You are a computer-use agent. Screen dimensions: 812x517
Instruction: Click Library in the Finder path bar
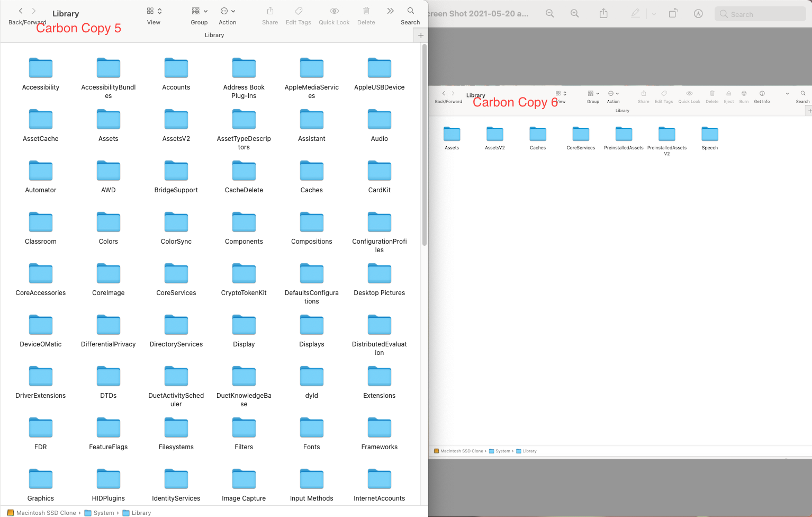pos(137,513)
